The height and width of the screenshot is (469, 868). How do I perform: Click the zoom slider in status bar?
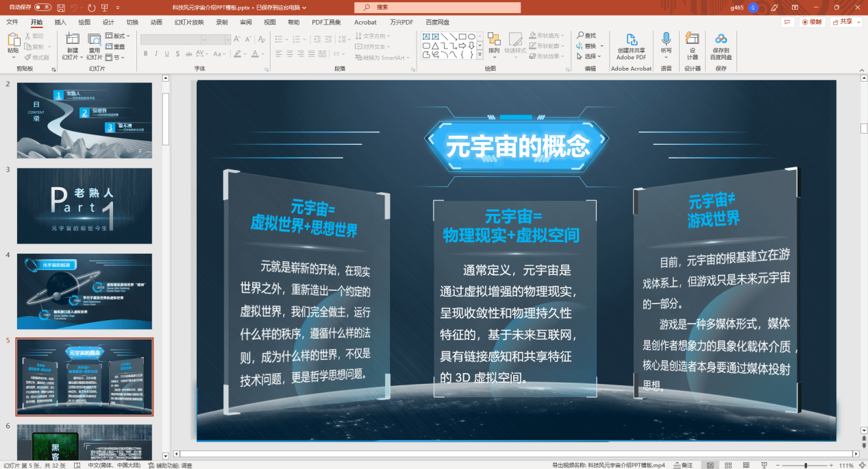pyautogui.click(x=806, y=465)
